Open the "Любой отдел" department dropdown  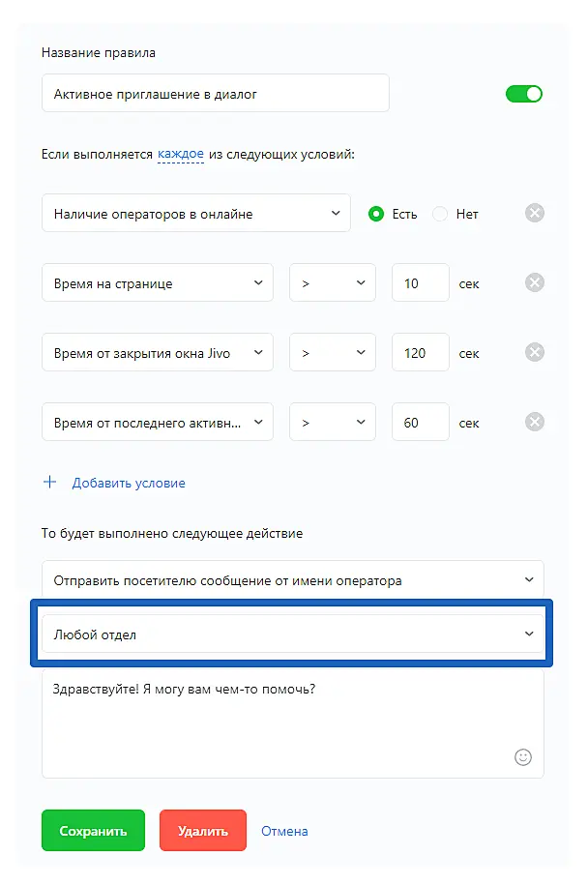coord(292,634)
